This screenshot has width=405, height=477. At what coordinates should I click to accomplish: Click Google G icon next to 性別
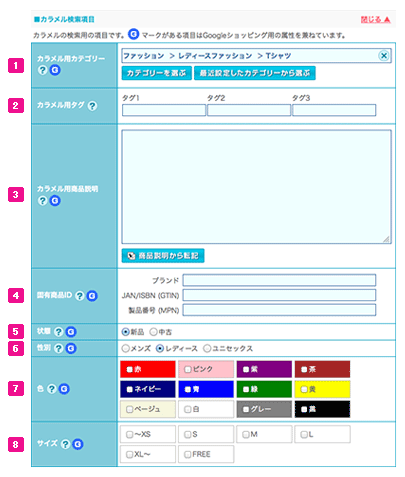point(71,348)
